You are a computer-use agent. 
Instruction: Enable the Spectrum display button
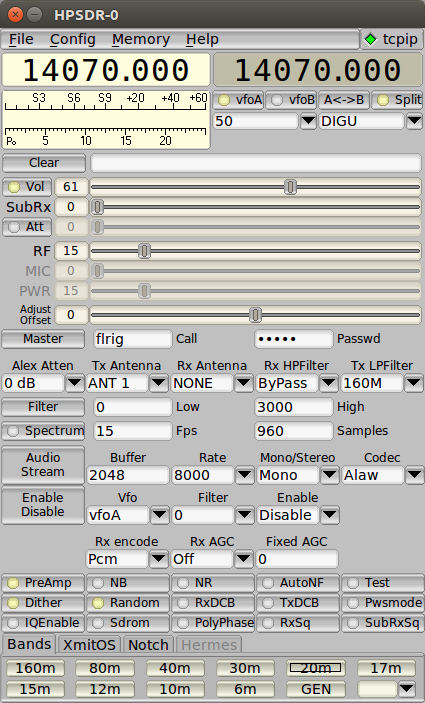pyautogui.click(x=43, y=431)
